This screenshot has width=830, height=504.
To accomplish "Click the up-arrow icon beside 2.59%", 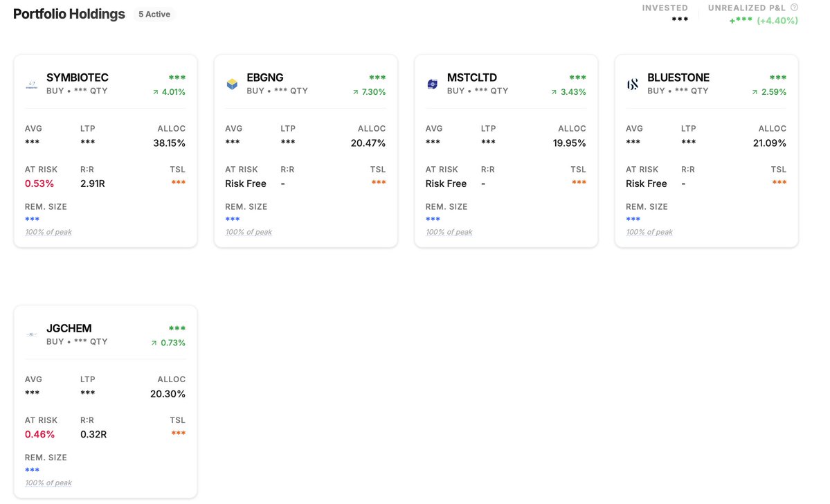I will (x=755, y=92).
